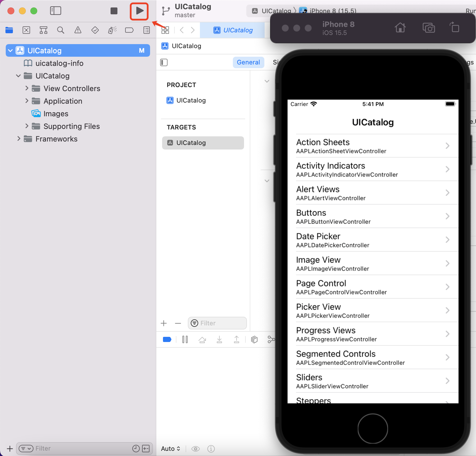The width and height of the screenshot is (476, 456).
Task: Toggle eye preview icon near Auto control
Action: [196, 449]
